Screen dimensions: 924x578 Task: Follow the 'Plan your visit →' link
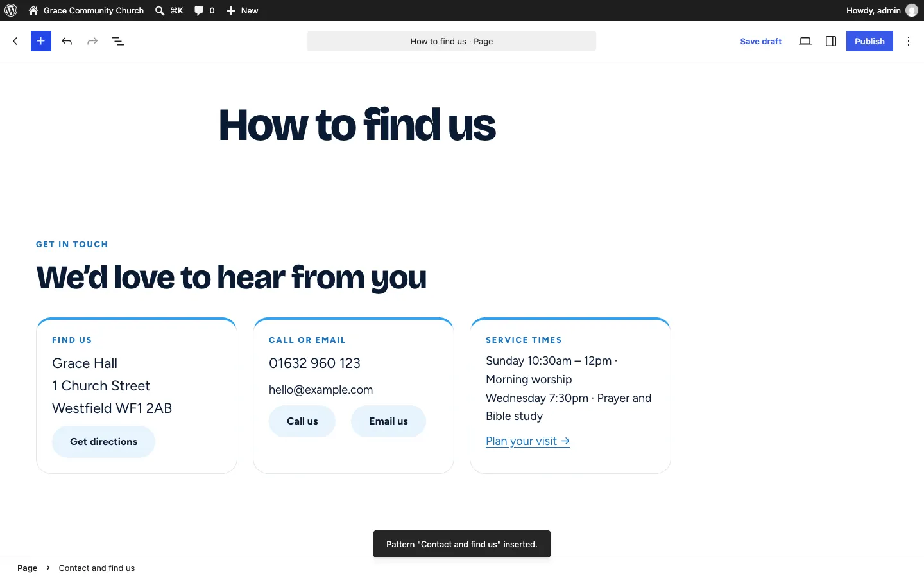click(528, 441)
